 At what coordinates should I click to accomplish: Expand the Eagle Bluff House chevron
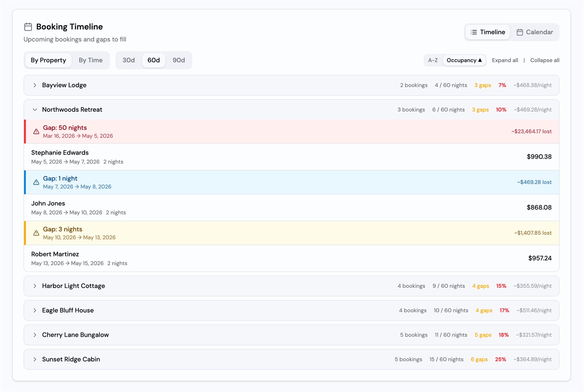coord(35,310)
